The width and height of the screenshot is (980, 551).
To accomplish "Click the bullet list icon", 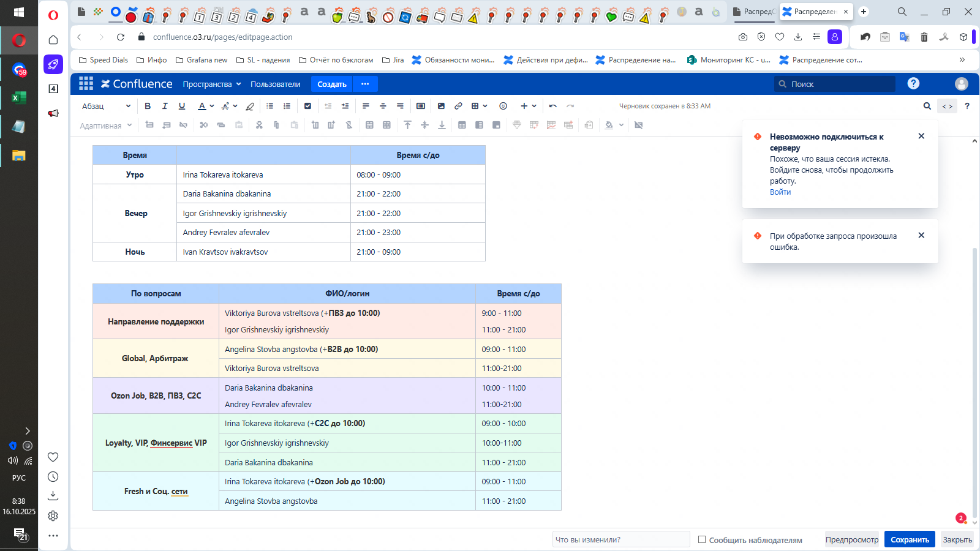I will click(x=269, y=106).
